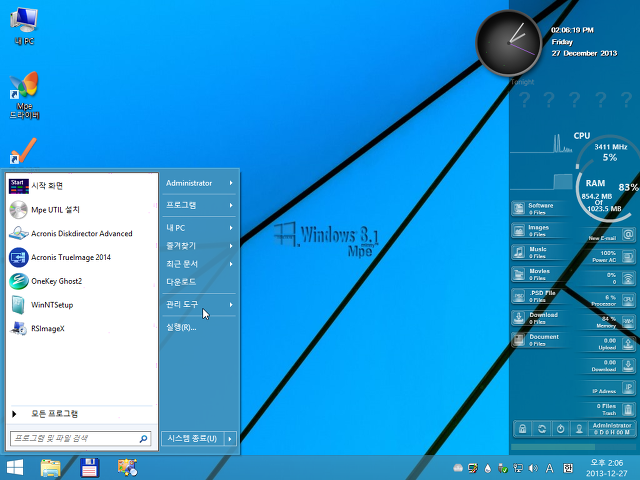Expand the 관리 도구 submenu
The width and height of the screenshot is (640, 480).
tap(199, 304)
